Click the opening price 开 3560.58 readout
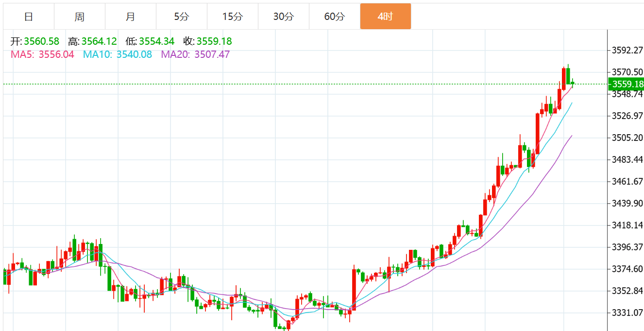This screenshot has height=331, width=644. coord(35,42)
